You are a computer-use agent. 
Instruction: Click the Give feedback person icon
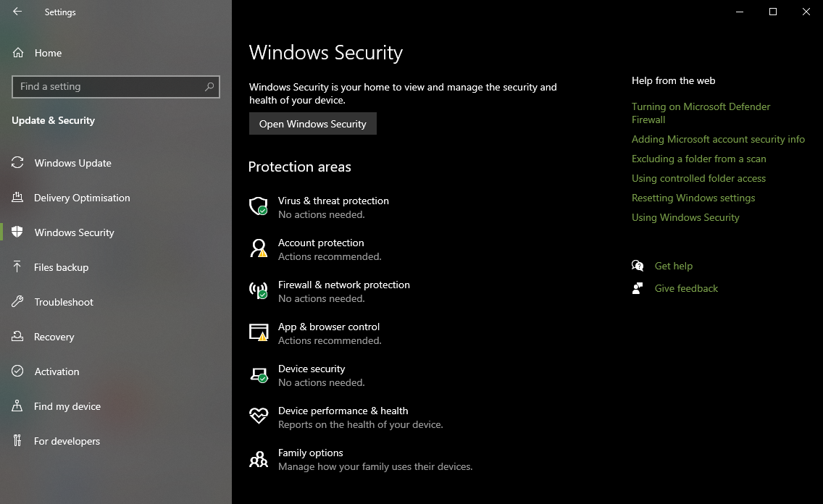[638, 288]
